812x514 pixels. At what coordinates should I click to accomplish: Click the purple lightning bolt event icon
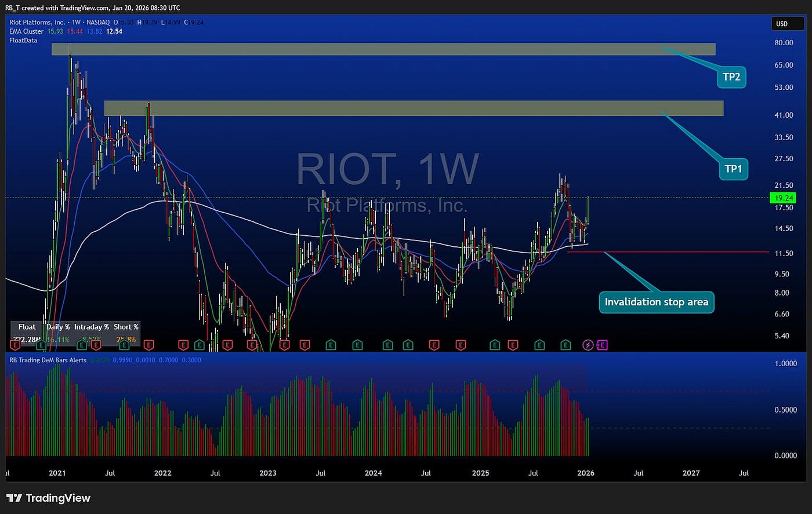tap(588, 345)
